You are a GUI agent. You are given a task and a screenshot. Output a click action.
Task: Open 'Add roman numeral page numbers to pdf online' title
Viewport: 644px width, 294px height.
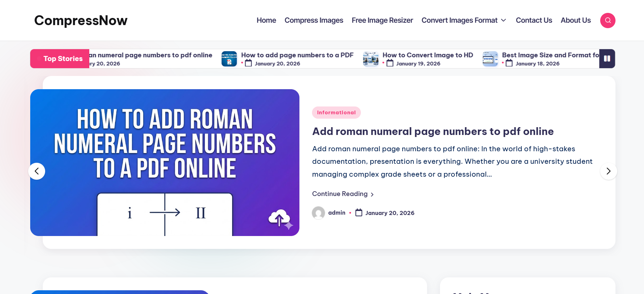[x=433, y=132]
